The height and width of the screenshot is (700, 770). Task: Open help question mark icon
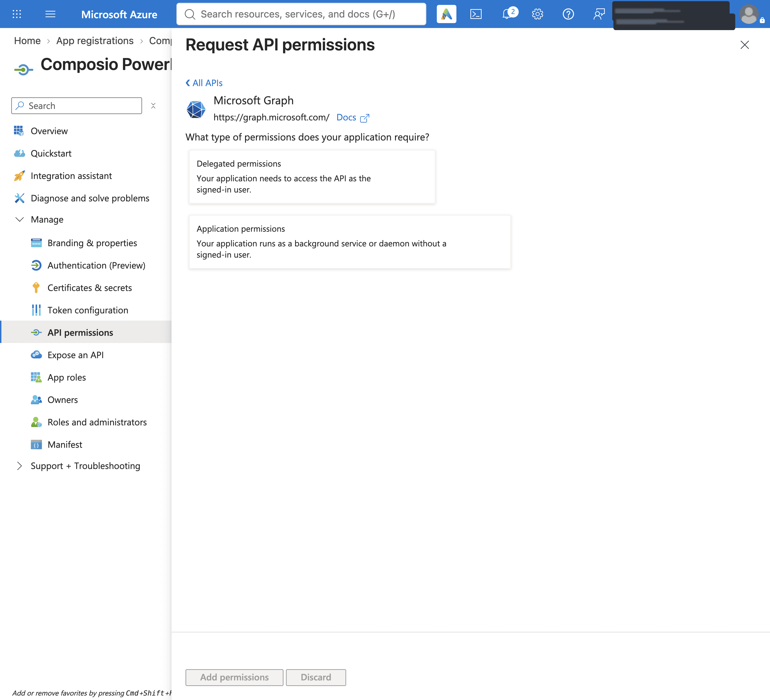[x=568, y=14]
